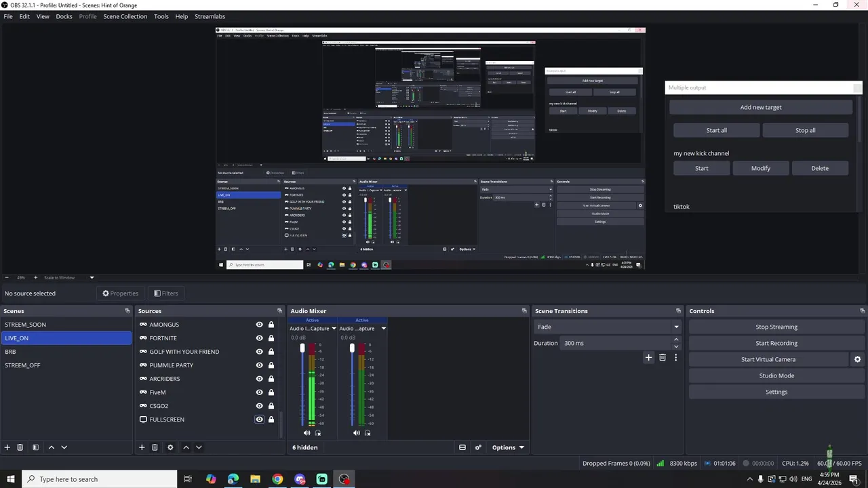Add a scene transition with plus icon
Viewport: 868px width, 488px height.
pos(648,357)
